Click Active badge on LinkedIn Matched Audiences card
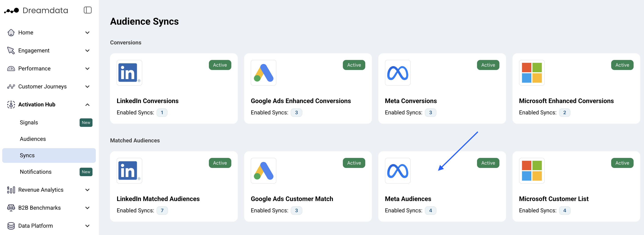Image resolution: width=644 pixels, height=235 pixels. [x=220, y=163]
